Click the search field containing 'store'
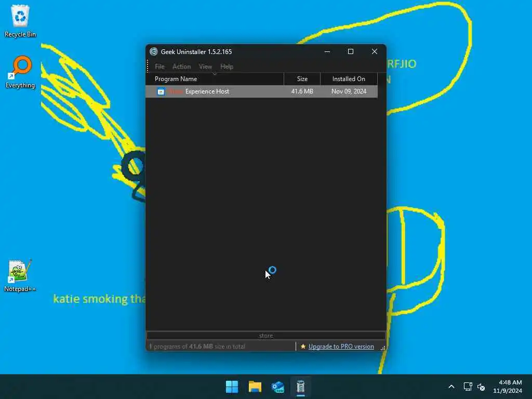The image size is (532, 399). [266, 336]
